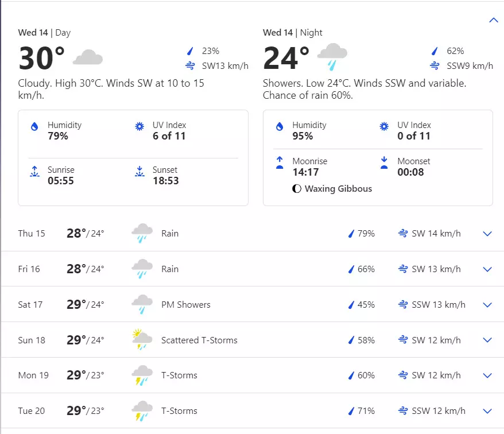Image resolution: width=504 pixels, height=434 pixels.
Task: Expand the Thu 15 forecast row
Action: (487, 234)
